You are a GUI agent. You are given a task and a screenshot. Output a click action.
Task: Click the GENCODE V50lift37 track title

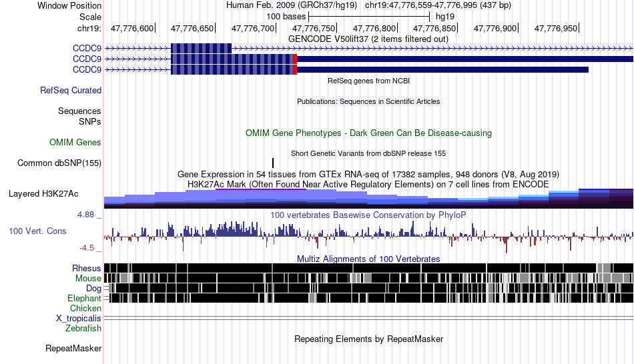368,39
